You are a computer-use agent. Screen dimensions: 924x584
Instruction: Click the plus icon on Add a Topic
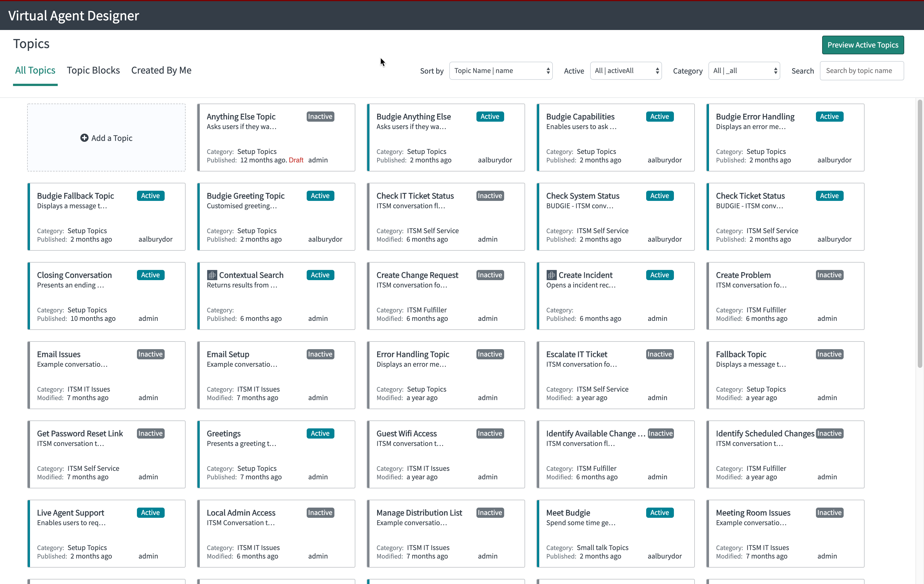[84, 138]
